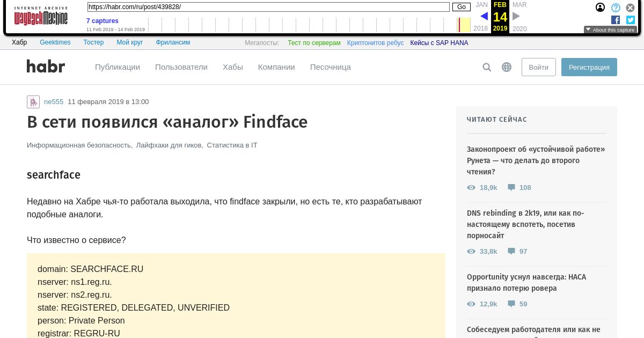Open the Wayback user account icon
The width and height of the screenshot is (644, 338).
tap(600, 8)
